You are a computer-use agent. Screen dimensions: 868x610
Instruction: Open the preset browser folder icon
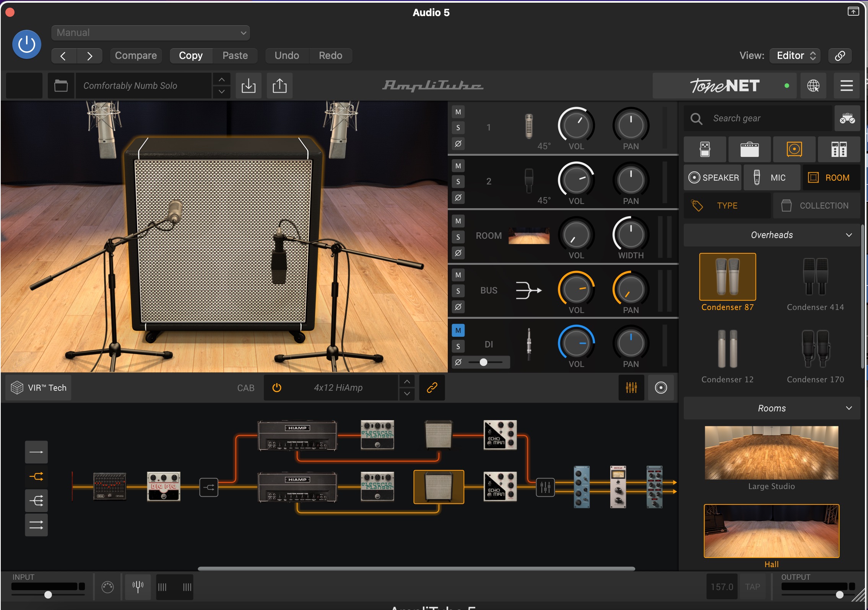pos(61,86)
